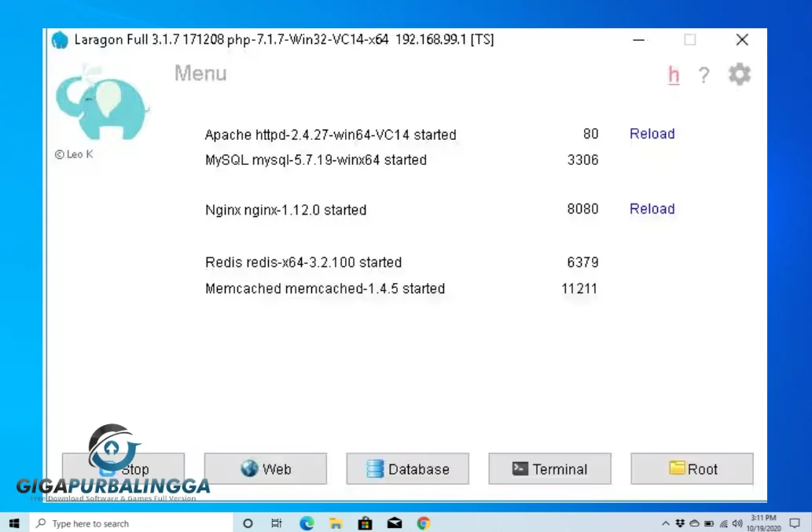Image resolution: width=812 pixels, height=532 pixels.
Task: Click the pink 'h' icon
Action: click(673, 75)
